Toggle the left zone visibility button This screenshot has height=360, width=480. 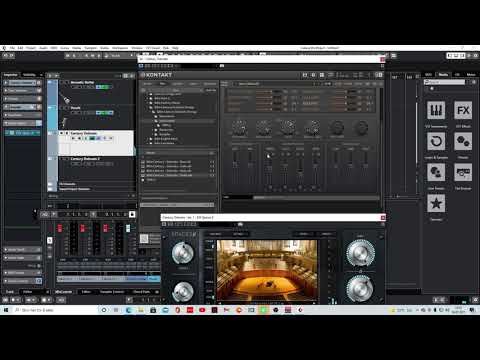(x=451, y=56)
